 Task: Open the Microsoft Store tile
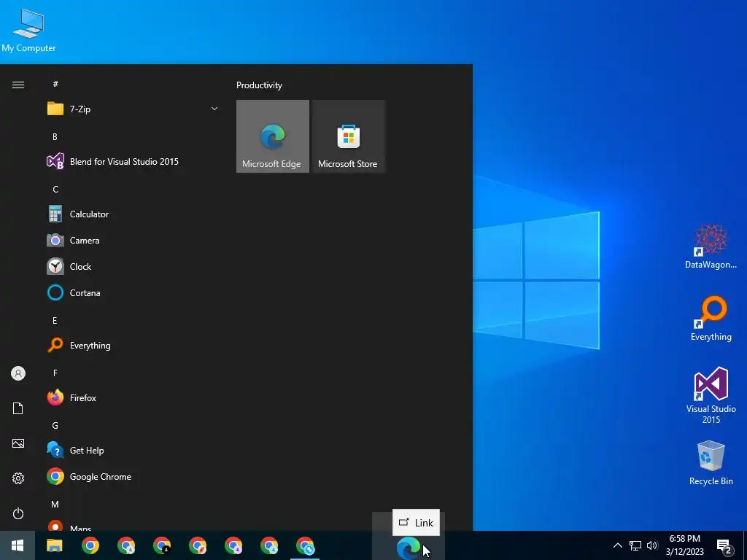[x=348, y=136]
